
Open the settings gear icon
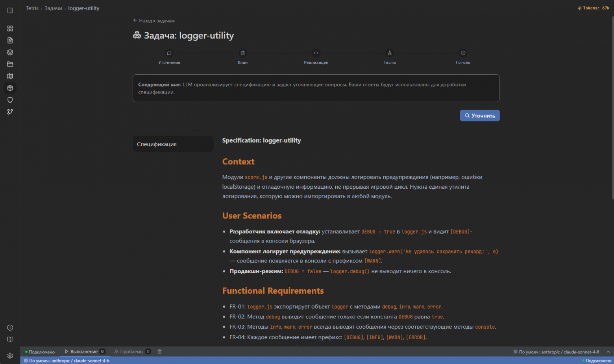tap(10, 356)
